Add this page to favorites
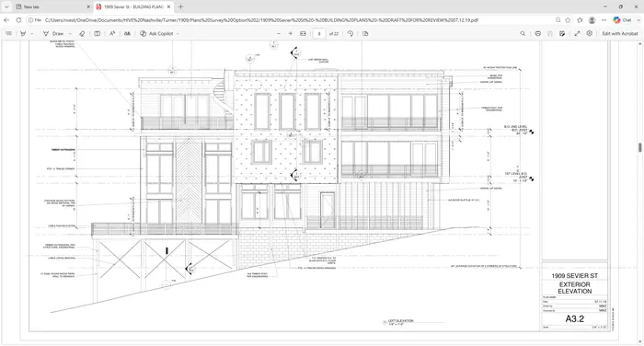The height and width of the screenshot is (346, 644). pyautogui.click(x=568, y=19)
